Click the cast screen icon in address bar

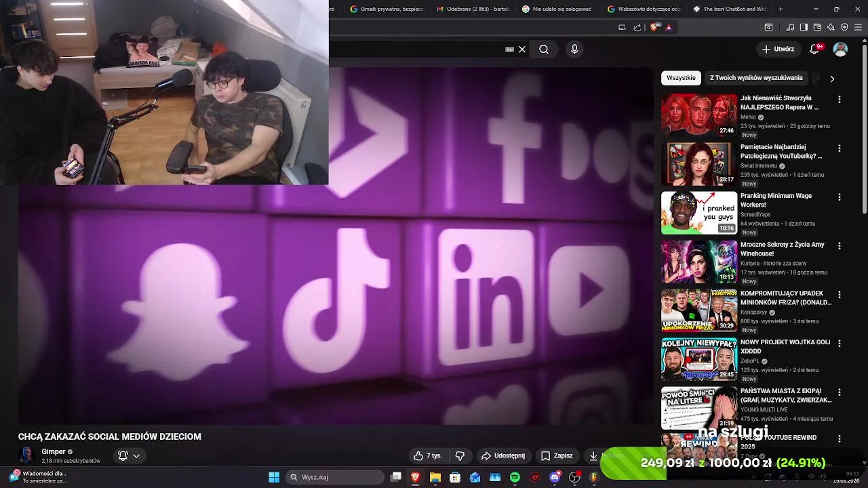click(x=622, y=27)
